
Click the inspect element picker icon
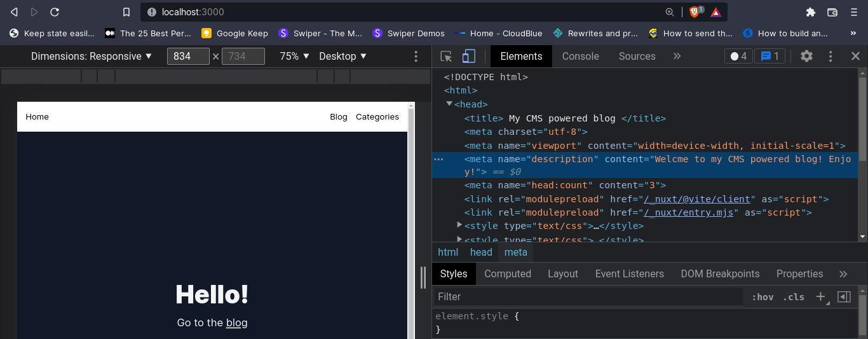pyautogui.click(x=446, y=57)
